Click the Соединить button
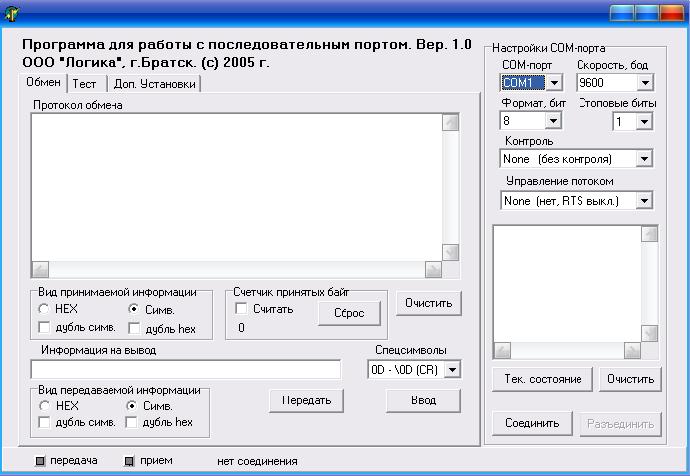 tap(532, 423)
